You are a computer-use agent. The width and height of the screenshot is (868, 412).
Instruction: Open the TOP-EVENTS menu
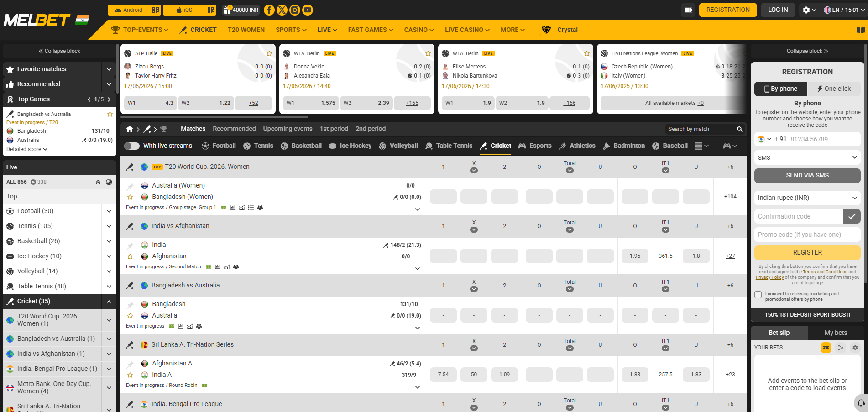point(140,30)
